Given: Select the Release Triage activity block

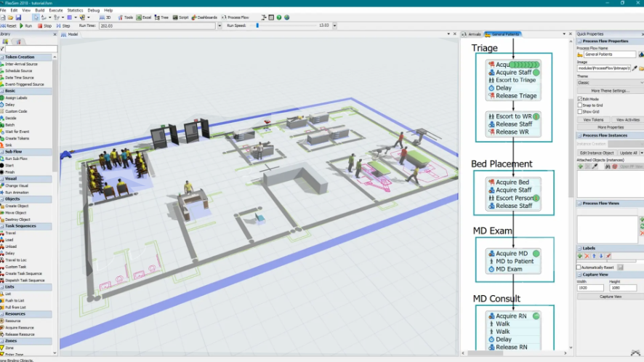Looking at the screenshot, I should click(514, 96).
